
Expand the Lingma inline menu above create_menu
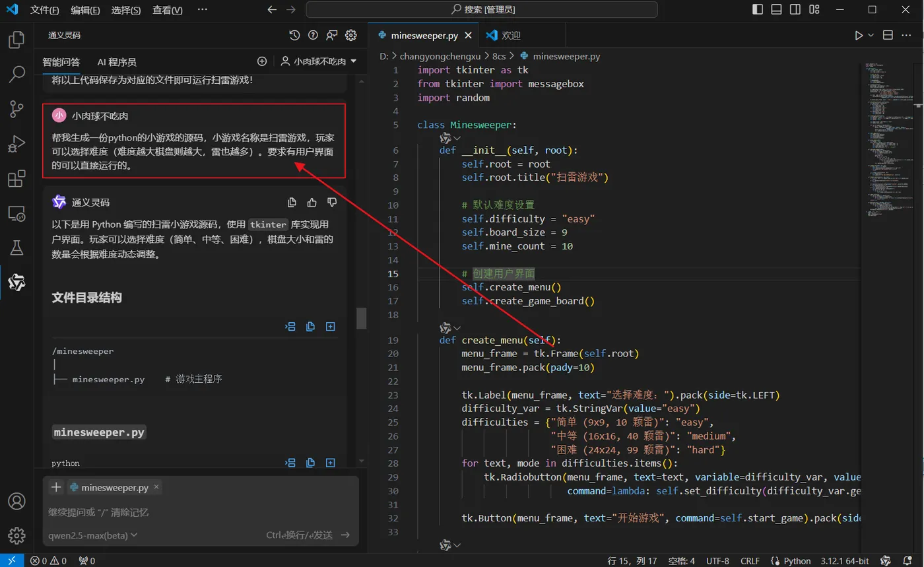[451, 327]
